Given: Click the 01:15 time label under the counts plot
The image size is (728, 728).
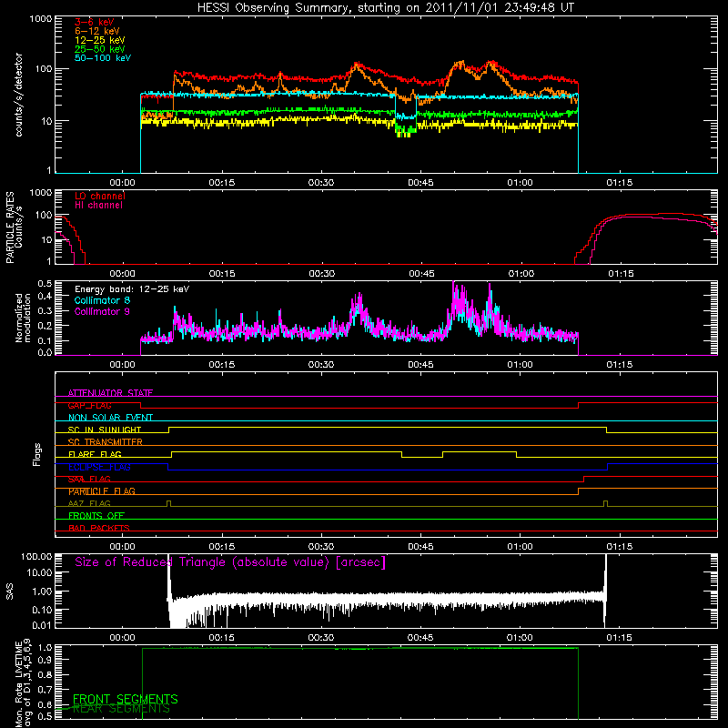Looking at the screenshot, I should [x=620, y=183].
